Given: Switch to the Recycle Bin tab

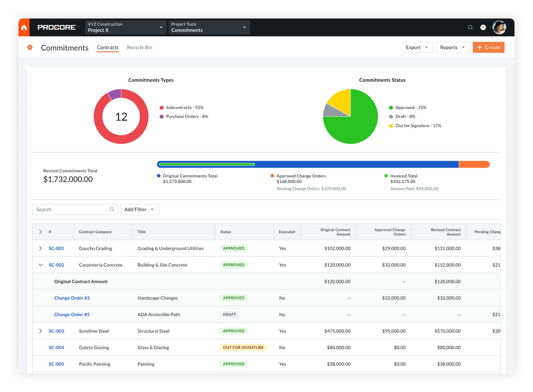Looking at the screenshot, I should (140, 47).
